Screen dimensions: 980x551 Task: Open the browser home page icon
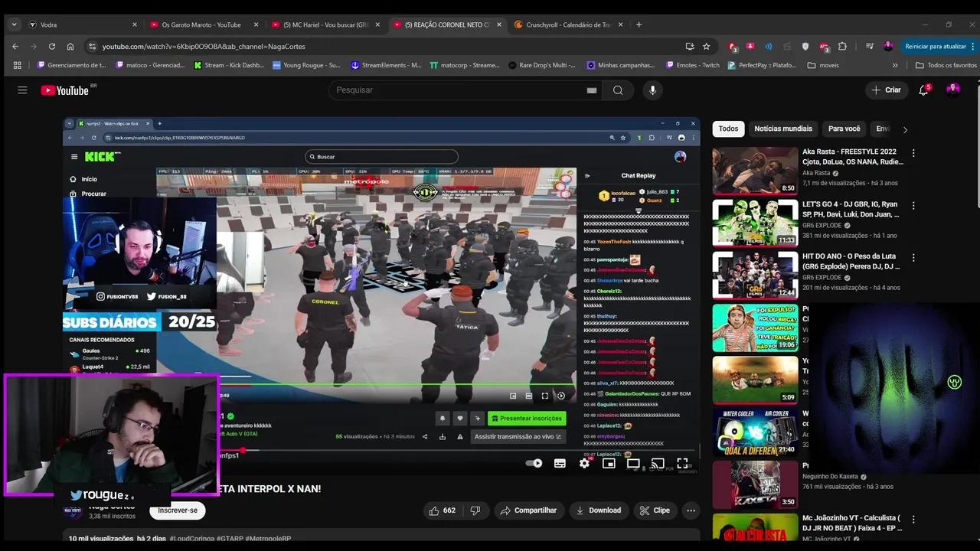pyautogui.click(x=70, y=46)
